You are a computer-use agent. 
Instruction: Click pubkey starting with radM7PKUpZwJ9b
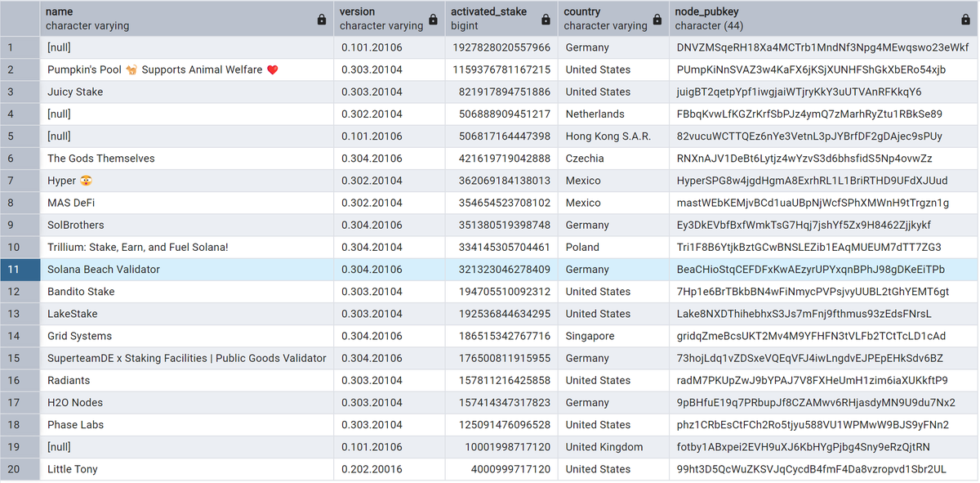point(823,380)
